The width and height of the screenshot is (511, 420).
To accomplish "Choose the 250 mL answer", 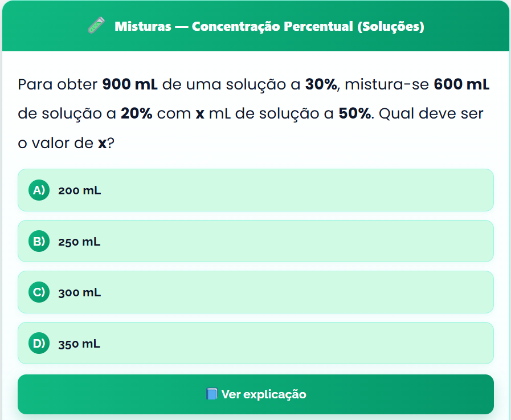I will (x=255, y=242).
